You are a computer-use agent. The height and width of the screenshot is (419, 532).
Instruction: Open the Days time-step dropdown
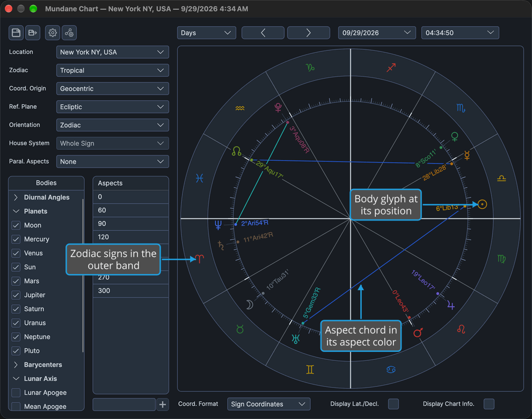point(206,33)
